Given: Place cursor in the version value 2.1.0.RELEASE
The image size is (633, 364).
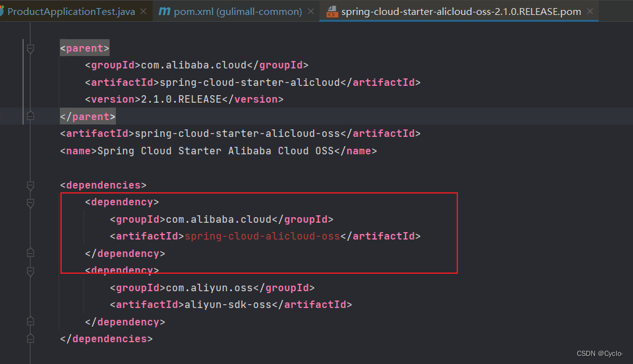Looking at the screenshot, I should pos(181,98).
